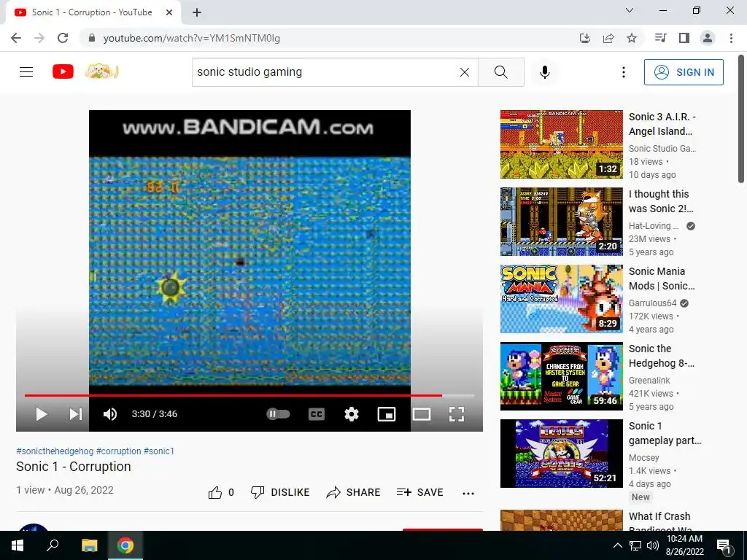Open player settings gear
The width and height of the screenshot is (747, 560).
pos(352,414)
